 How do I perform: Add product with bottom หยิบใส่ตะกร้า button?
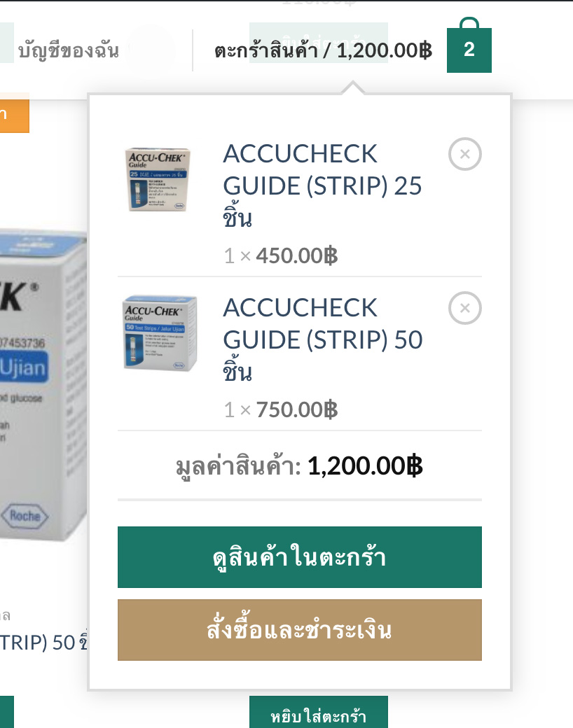click(x=319, y=712)
